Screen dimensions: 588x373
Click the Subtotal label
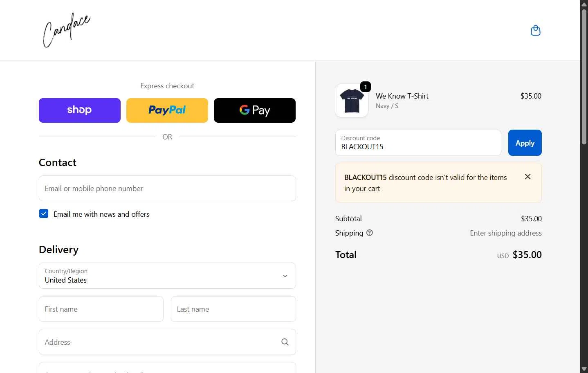tap(348, 219)
